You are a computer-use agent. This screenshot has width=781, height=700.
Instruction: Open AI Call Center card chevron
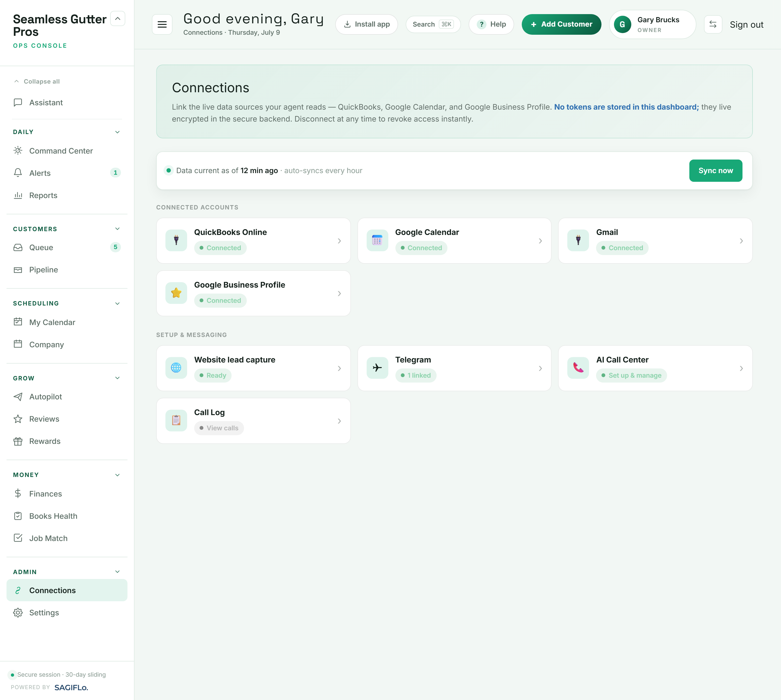[x=741, y=368]
